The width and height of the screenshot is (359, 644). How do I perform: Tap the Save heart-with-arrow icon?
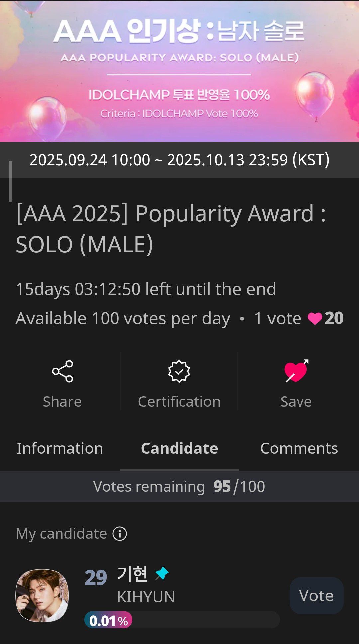(296, 371)
